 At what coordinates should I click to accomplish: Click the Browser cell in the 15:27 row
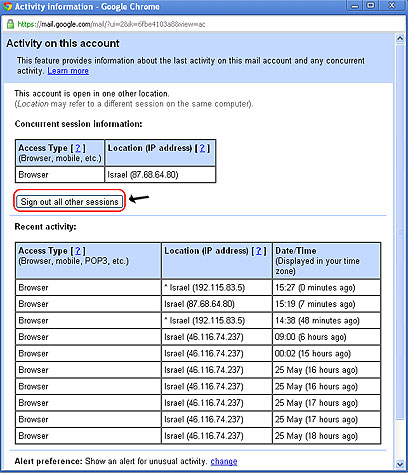(x=88, y=287)
